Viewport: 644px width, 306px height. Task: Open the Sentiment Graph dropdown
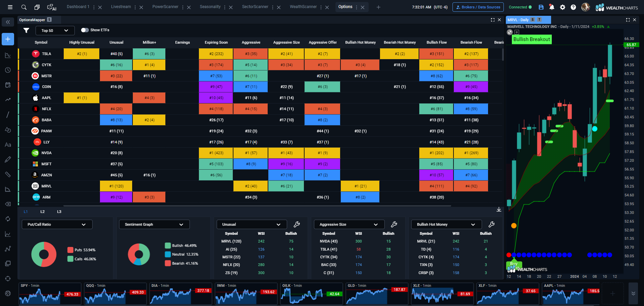[x=154, y=224]
